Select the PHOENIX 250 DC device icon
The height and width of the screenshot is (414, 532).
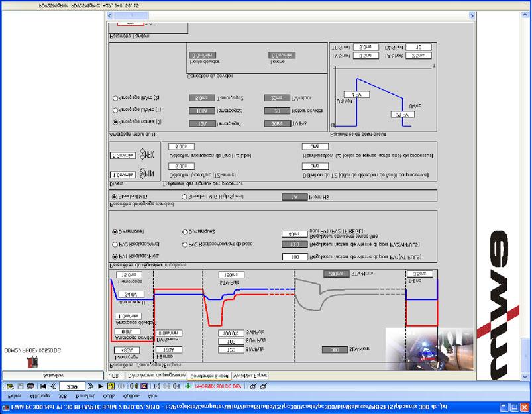32,362
